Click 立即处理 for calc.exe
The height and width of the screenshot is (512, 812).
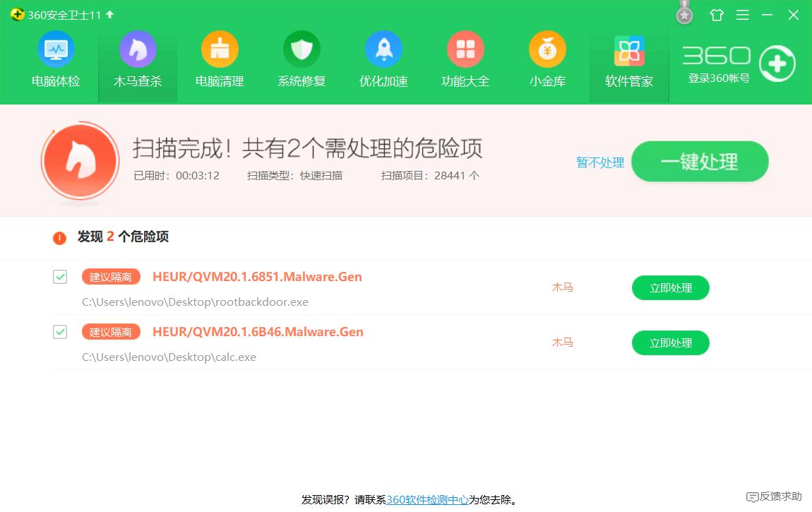[670, 343]
